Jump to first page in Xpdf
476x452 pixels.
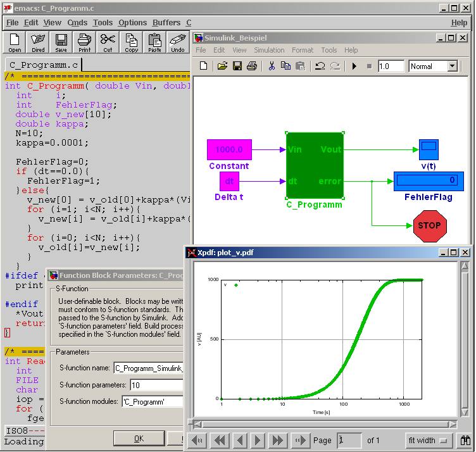coord(220,440)
